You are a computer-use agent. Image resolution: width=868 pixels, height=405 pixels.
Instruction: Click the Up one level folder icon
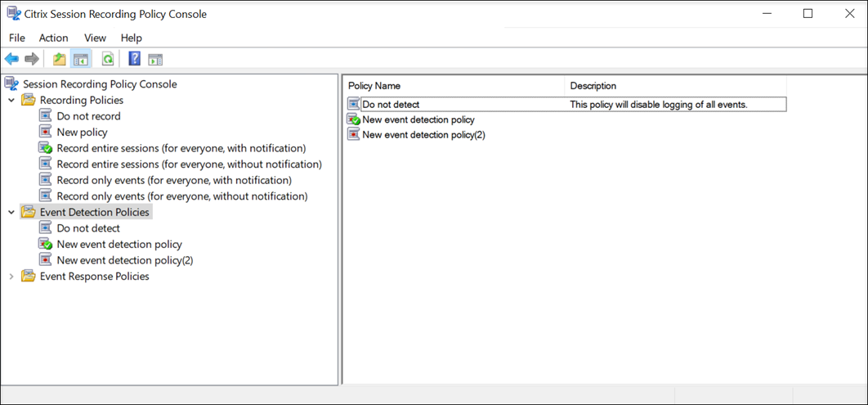[x=59, y=59]
